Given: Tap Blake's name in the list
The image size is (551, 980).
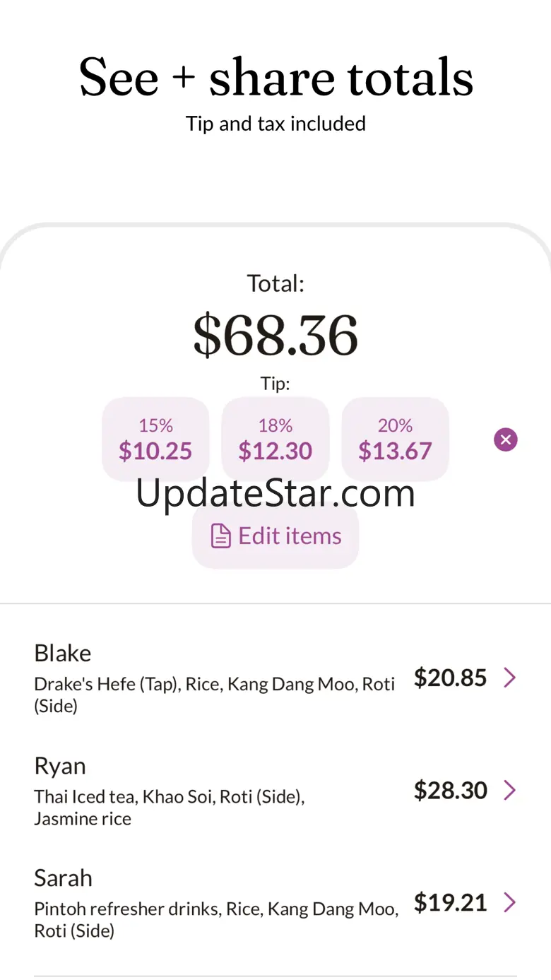Looking at the screenshot, I should point(63,653).
